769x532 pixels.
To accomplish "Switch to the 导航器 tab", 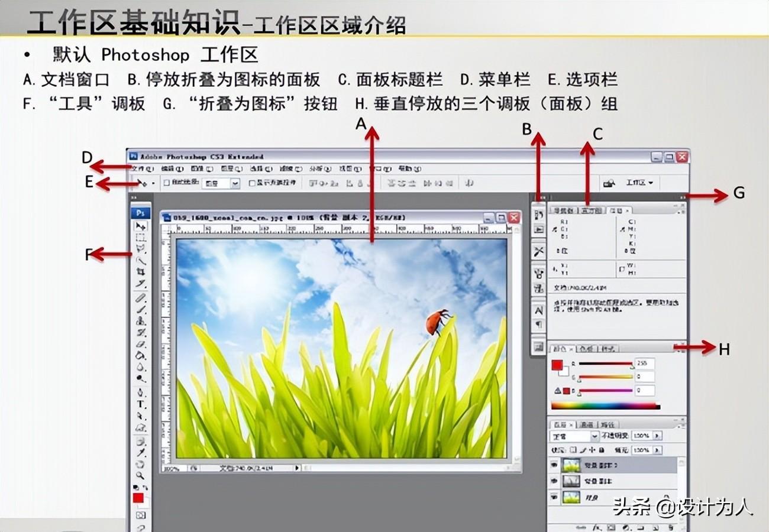I will (x=564, y=210).
